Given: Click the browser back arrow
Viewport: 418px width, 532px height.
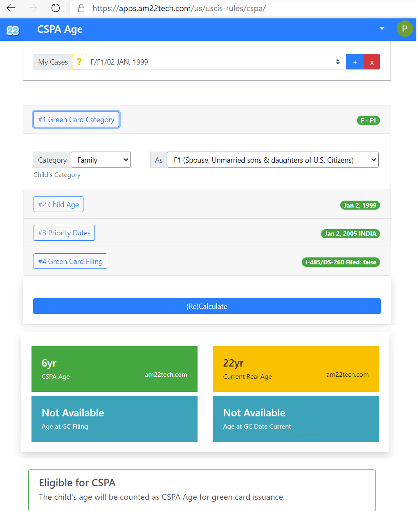Looking at the screenshot, I should pos(11,8).
